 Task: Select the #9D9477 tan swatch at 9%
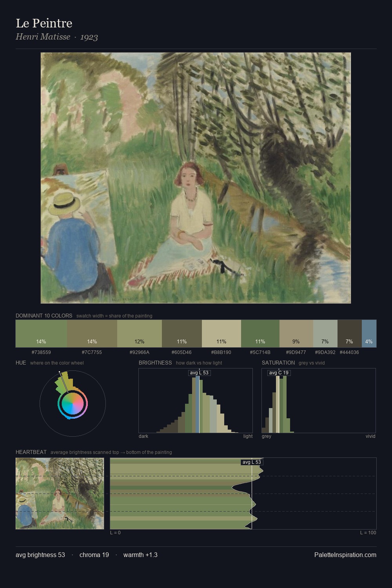tap(296, 334)
